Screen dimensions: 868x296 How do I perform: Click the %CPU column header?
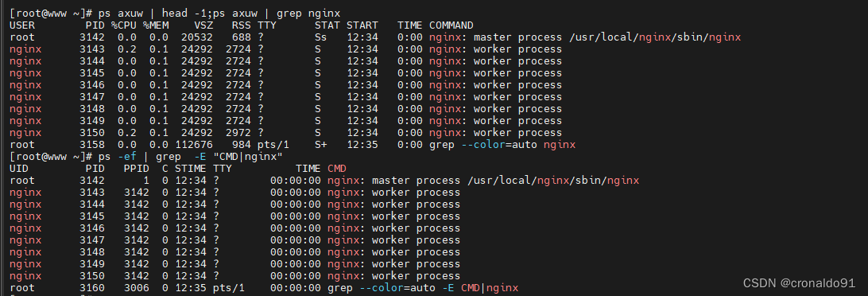[123, 25]
